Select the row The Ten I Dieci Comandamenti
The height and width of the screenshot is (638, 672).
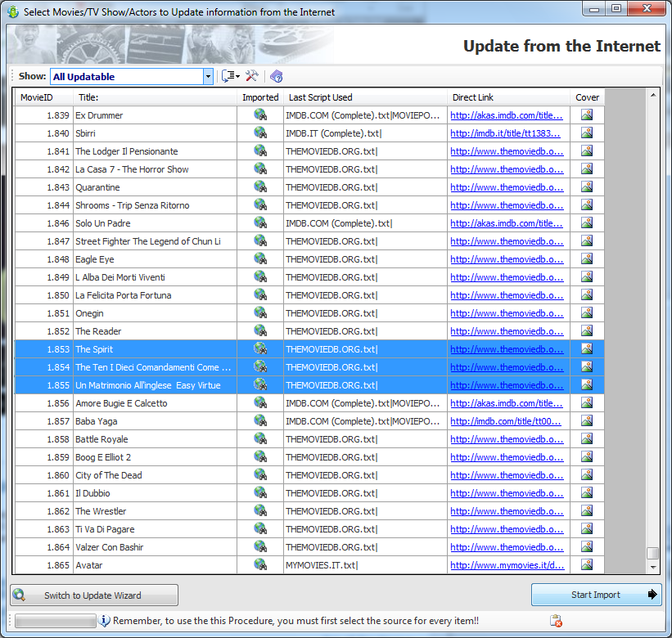pyautogui.click(x=309, y=367)
